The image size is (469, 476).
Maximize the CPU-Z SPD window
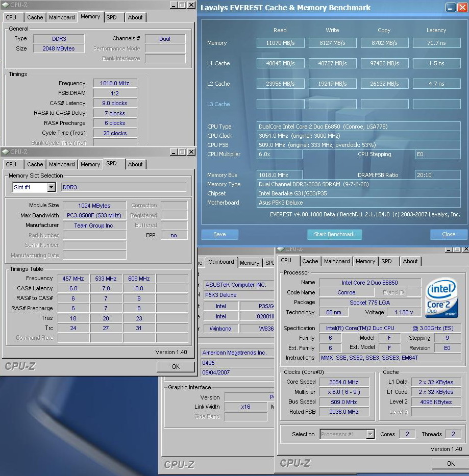tap(182, 152)
